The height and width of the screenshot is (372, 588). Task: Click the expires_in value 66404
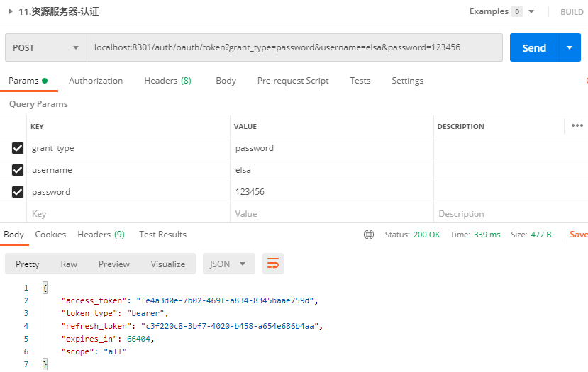[138, 339]
